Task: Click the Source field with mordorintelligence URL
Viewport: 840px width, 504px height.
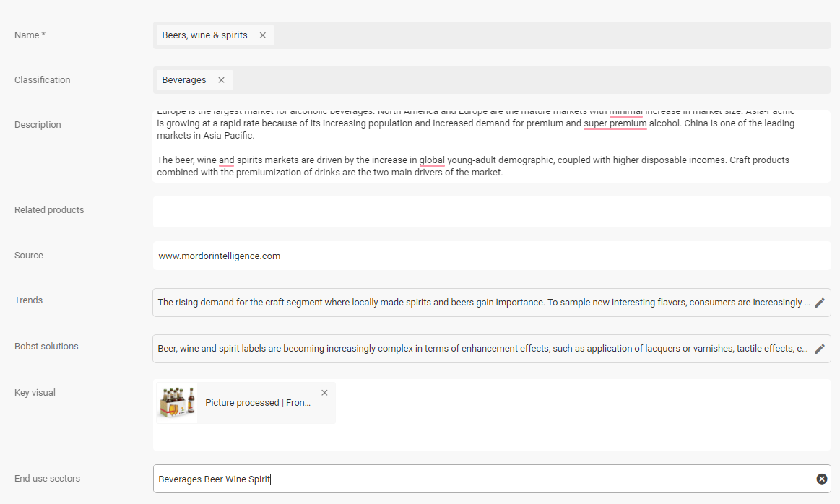Action: (491, 256)
